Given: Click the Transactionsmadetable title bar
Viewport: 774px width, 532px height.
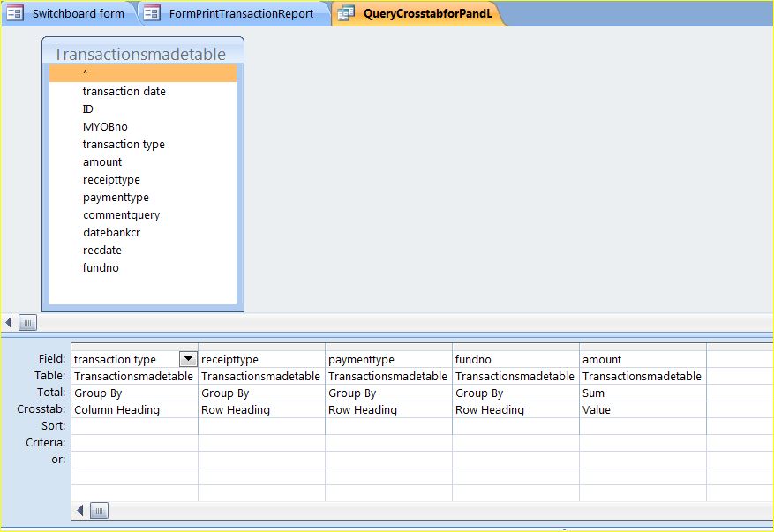Looking at the screenshot, I should (141, 54).
